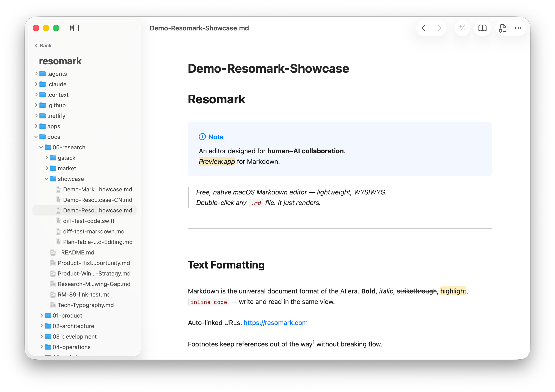
Task: Expand the 02-architecture folder chevron
Action: (x=41, y=326)
